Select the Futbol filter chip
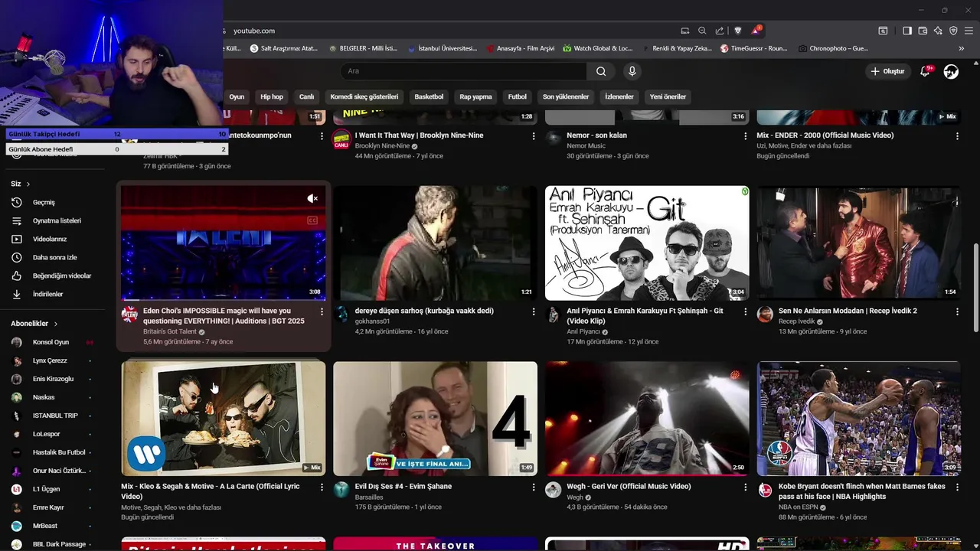Viewport: 980px width, 551px height. coord(518,96)
